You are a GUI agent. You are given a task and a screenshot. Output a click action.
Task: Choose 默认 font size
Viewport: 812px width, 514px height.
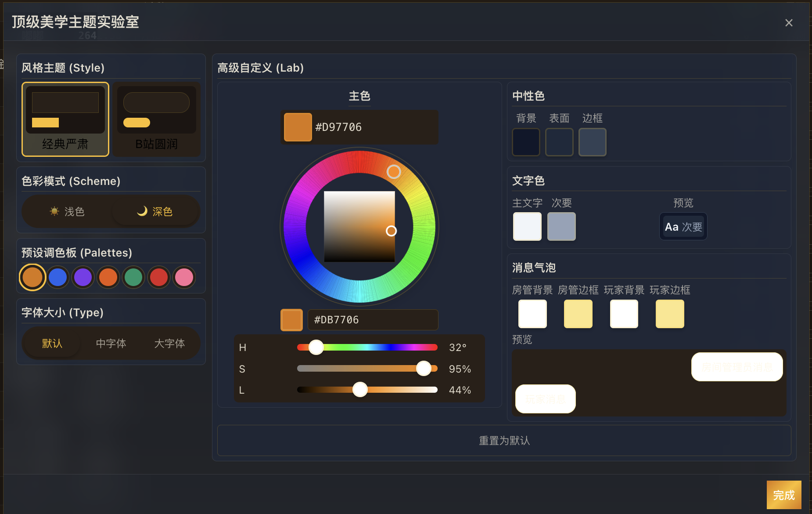point(52,343)
